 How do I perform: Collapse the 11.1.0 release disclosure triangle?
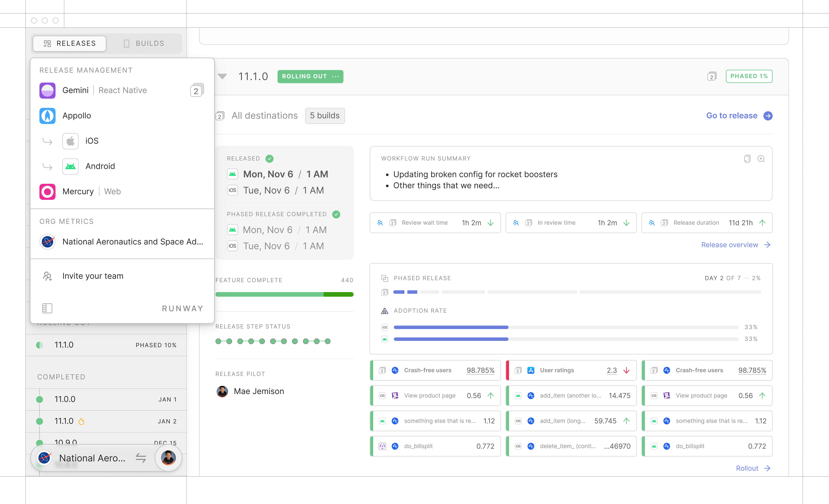(222, 76)
